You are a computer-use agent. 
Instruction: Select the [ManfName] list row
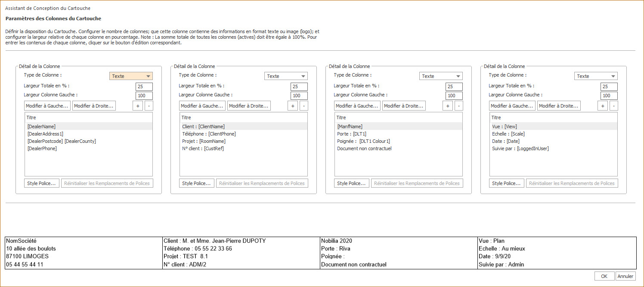399,127
